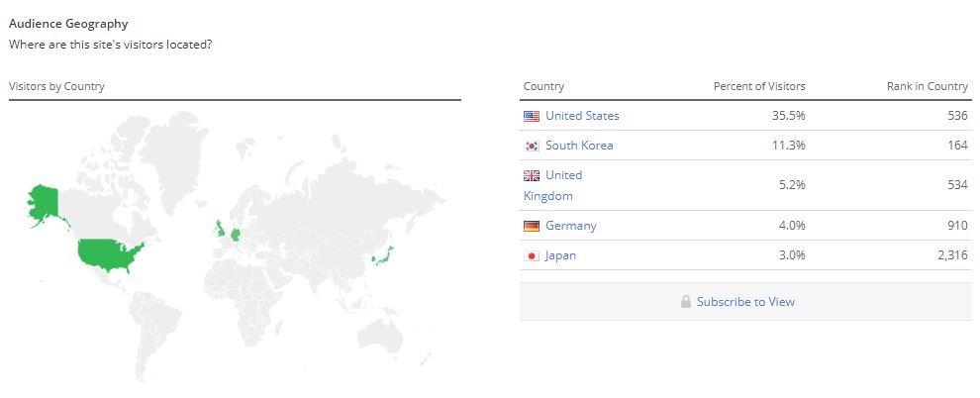The height and width of the screenshot is (398, 980).
Task: Open the South Korea country link
Action: click(x=579, y=146)
